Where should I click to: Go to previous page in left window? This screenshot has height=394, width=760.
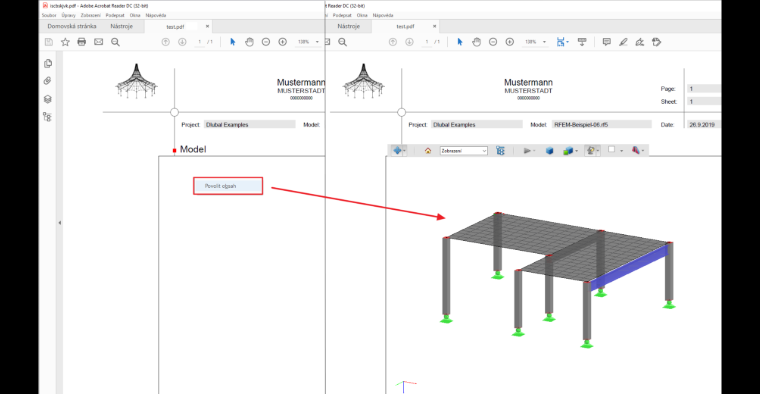point(166,42)
